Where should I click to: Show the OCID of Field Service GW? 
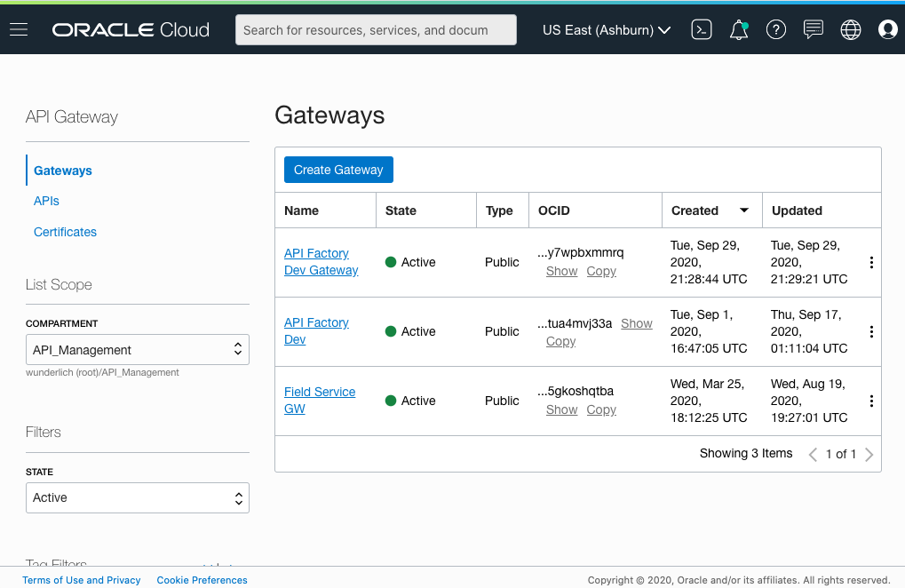(x=561, y=409)
